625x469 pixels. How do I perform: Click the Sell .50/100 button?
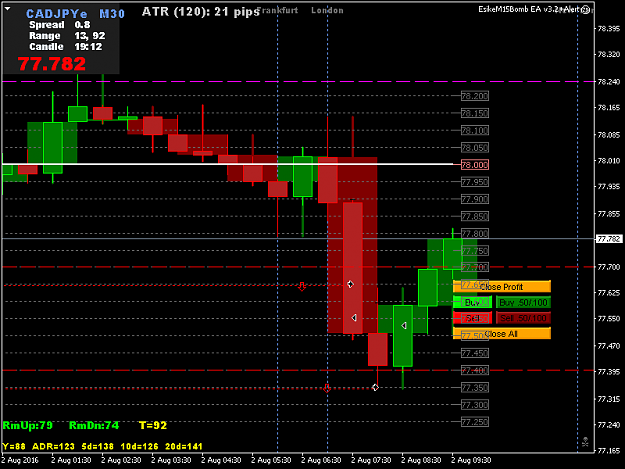tap(523, 318)
